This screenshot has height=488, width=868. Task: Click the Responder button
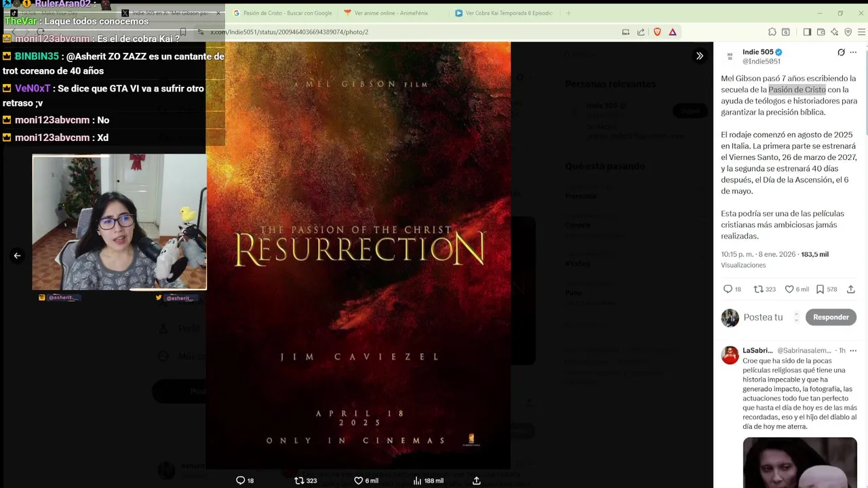pyautogui.click(x=831, y=317)
